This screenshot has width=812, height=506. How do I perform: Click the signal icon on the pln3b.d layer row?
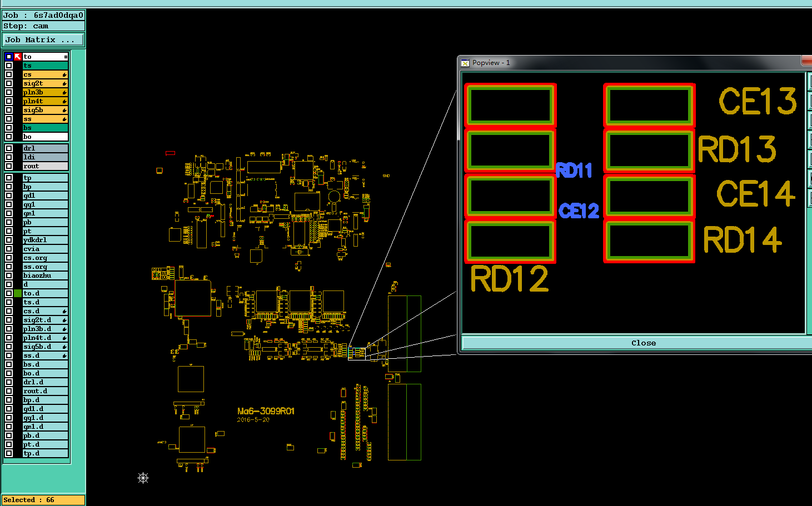point(64,329)
